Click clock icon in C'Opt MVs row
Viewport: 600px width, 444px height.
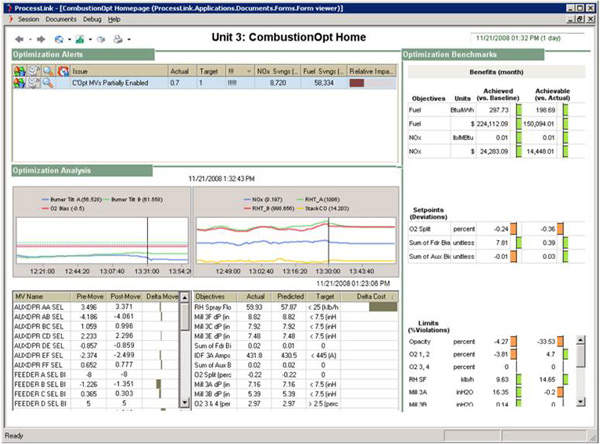click(34, 83)
